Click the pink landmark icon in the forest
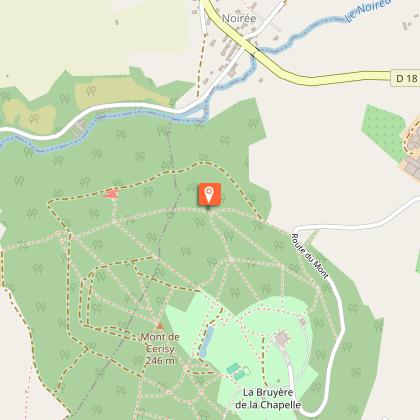Image resolution: width=420 pixels, height=420 pixels. (x=112, y=194)
